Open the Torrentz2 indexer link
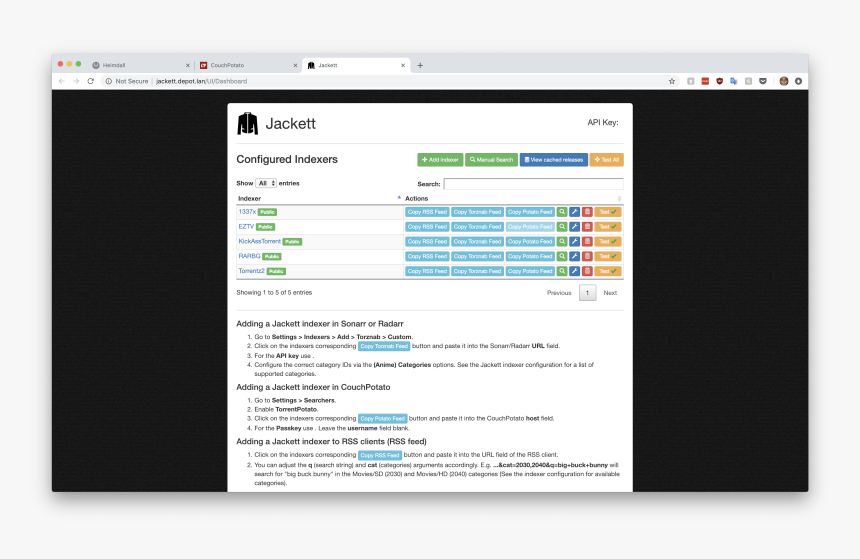Screen dimensions: 860x559 251,271
